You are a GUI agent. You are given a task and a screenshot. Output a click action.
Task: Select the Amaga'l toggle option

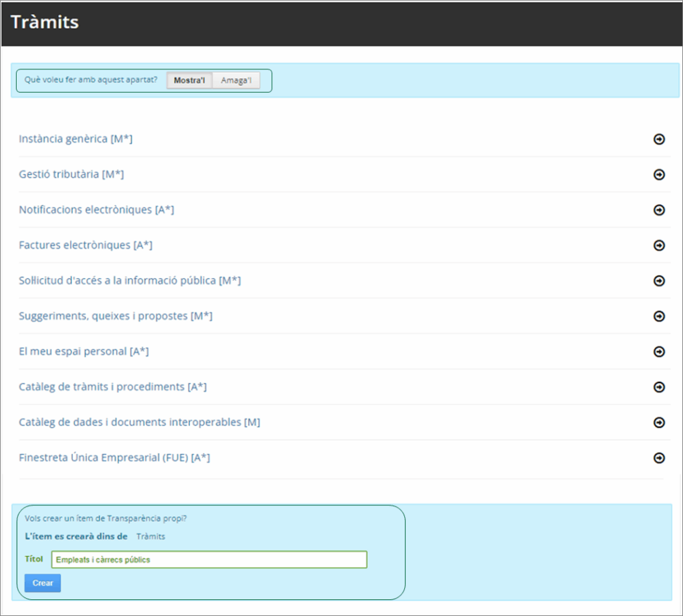(236, 81)
